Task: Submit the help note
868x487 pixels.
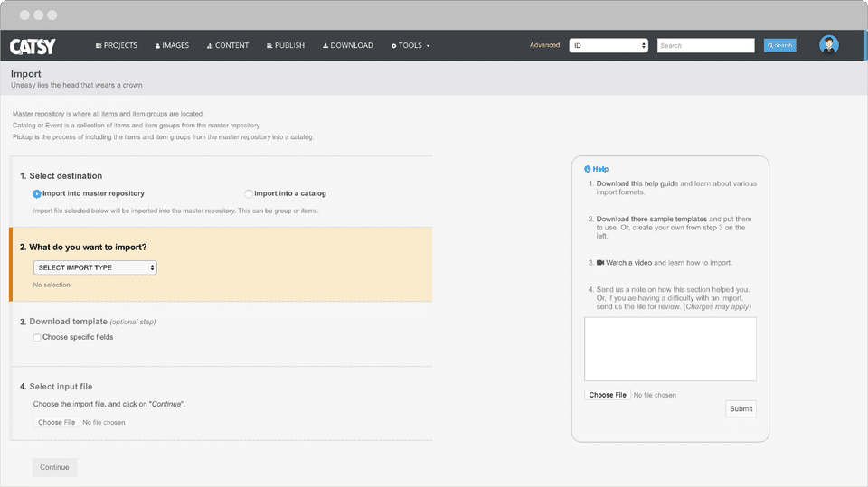Action: pyautogui.click(x=741, y=408)
